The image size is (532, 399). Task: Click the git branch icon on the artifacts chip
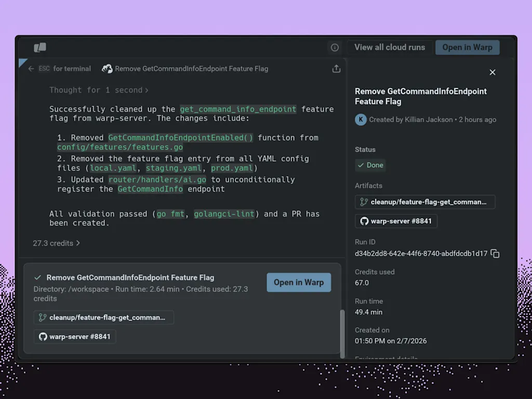[x=364, y=202]
